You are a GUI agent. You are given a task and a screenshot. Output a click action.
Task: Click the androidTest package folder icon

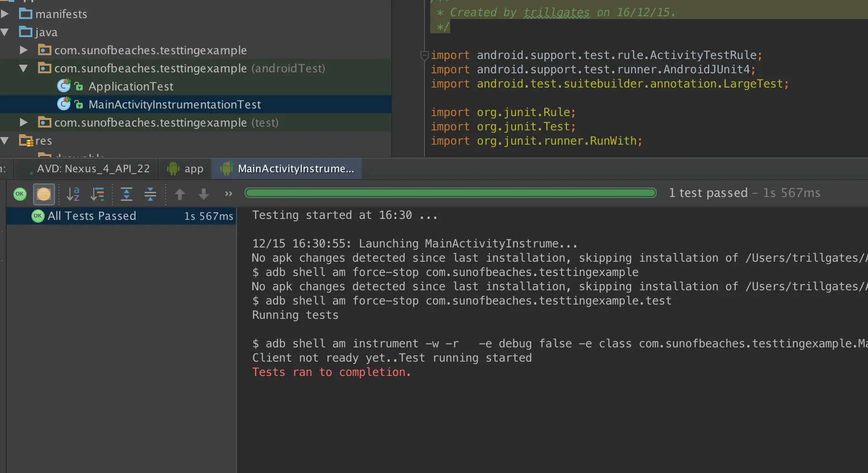click(44, 68)
